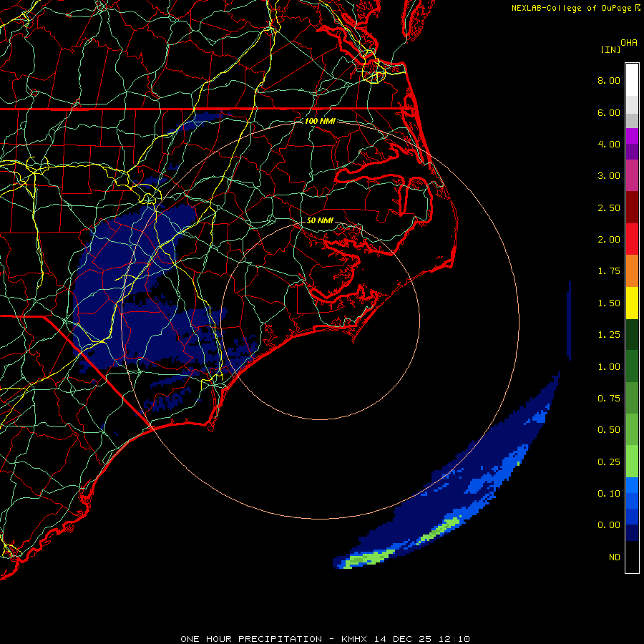Select the navy swatch below 0.00

pyautogui.click(x=632, y=533)
